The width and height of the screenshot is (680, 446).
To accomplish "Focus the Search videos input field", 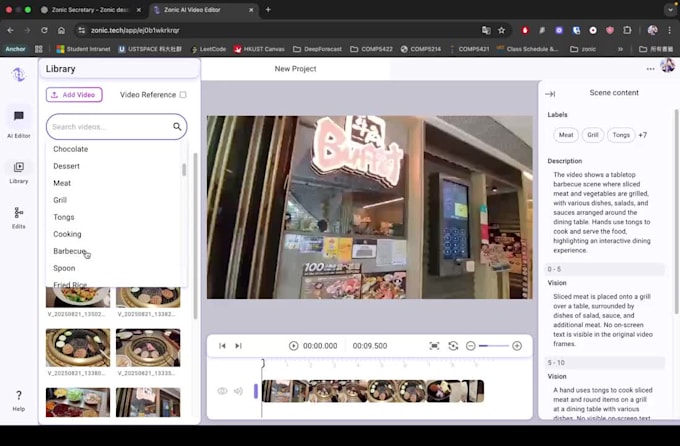I will [x=116, y=127].
